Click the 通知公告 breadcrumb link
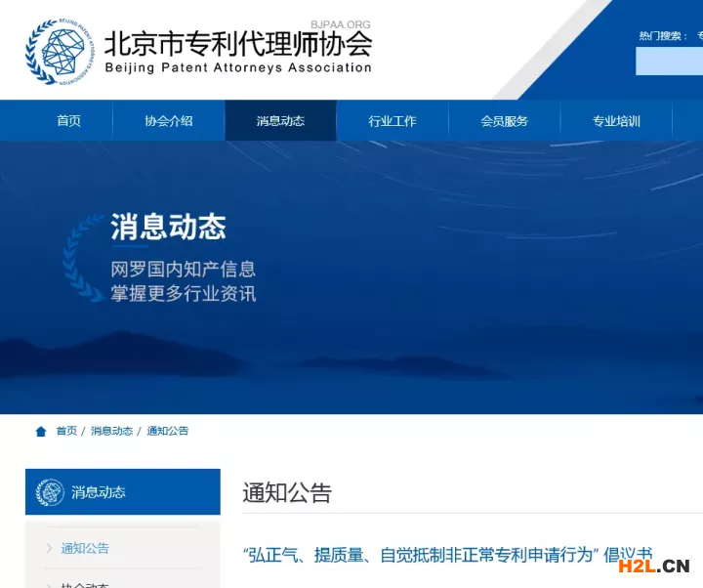This screenshot has width=703, height=588. 167,431
